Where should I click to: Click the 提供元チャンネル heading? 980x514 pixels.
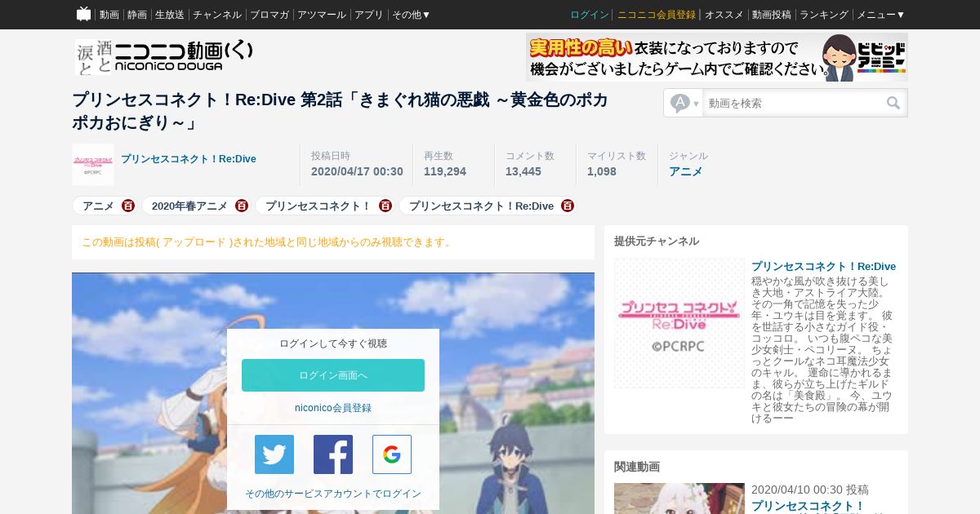coord(657,241)
